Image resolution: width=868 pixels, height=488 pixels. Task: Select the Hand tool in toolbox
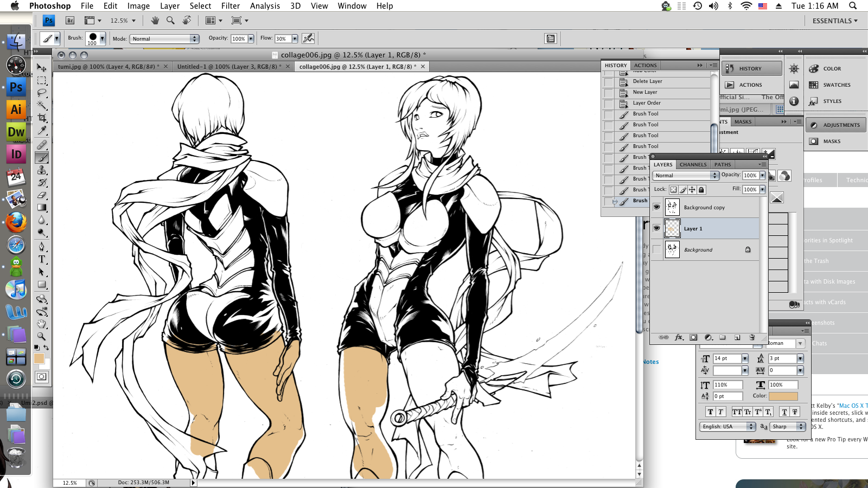42,324
